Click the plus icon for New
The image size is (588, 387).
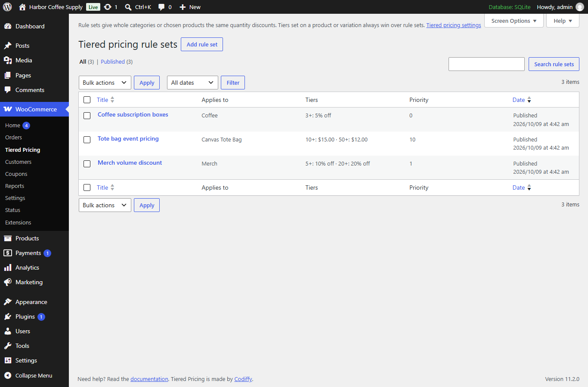[x=183, y=7]
